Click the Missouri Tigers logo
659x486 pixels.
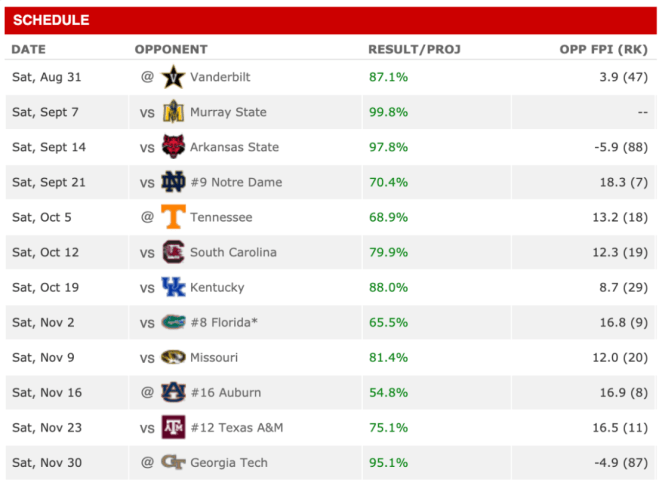[x=174, y=357]
